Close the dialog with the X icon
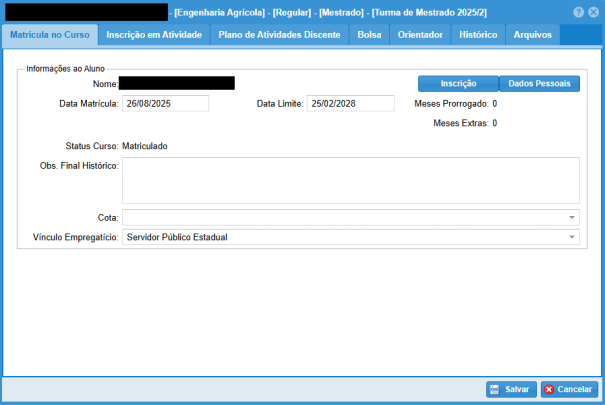The image size is (605, 405). 594,12
